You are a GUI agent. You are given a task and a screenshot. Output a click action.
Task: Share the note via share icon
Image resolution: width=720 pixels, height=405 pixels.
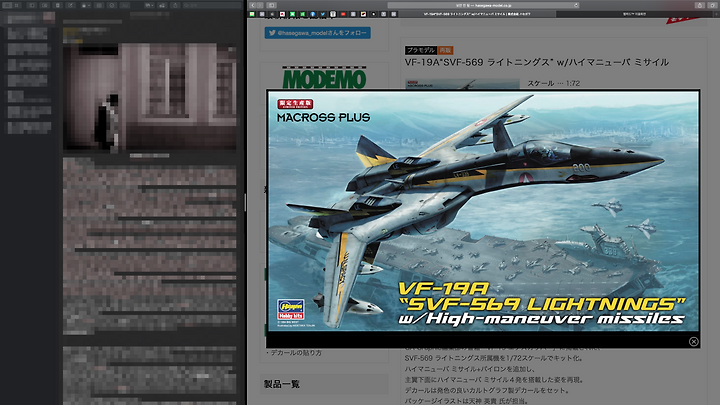click(x=175, y=5)
